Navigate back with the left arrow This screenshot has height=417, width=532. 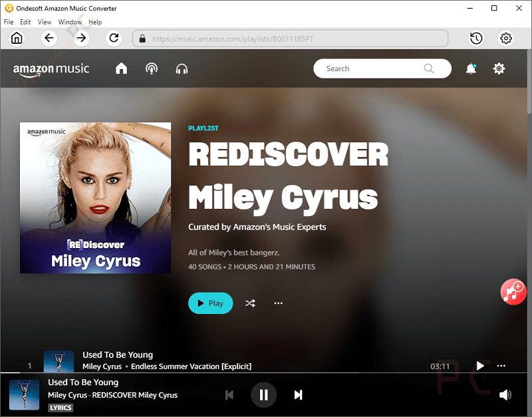[49, 38]
